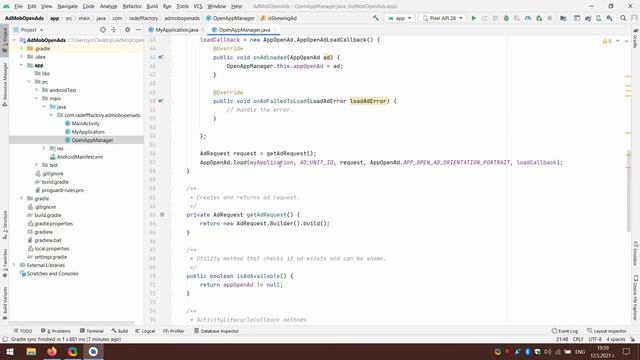
Task: Open the Resource Manager side tab
Action: [4, 84]
